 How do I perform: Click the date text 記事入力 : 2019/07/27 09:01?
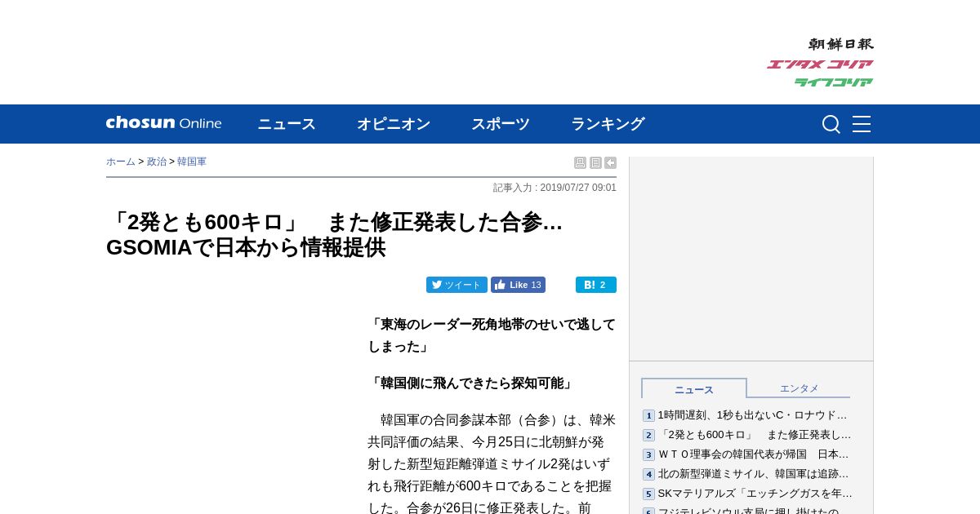[x=555, y=188]
